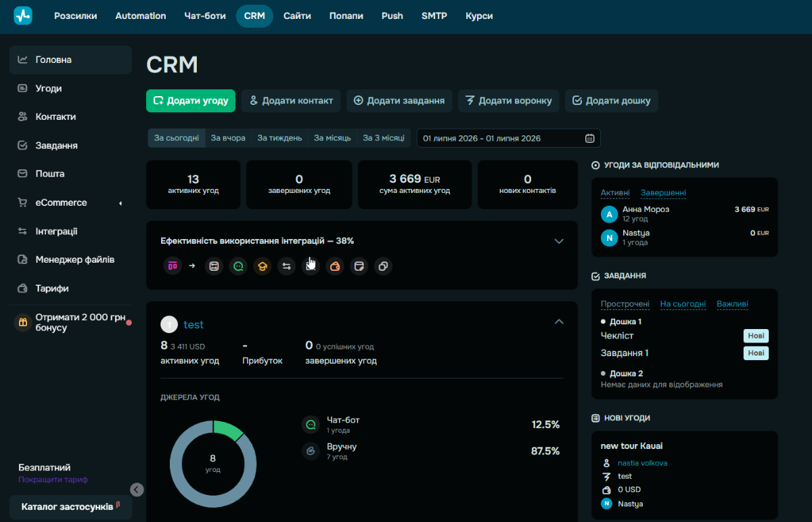Image resolution: width=812 pixels, height=522 pixels.
Task: Open the Automation top menu
Action: [141, 16]
